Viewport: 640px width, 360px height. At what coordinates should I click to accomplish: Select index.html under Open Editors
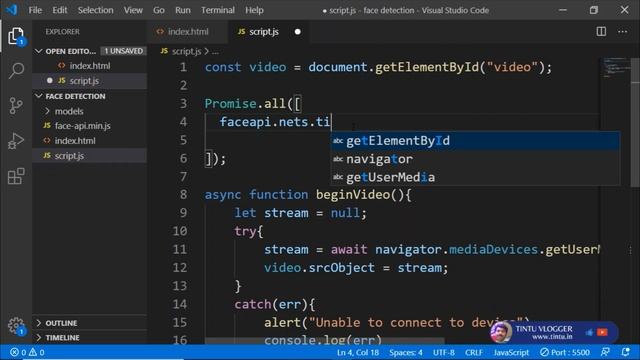tap(90, 66)
